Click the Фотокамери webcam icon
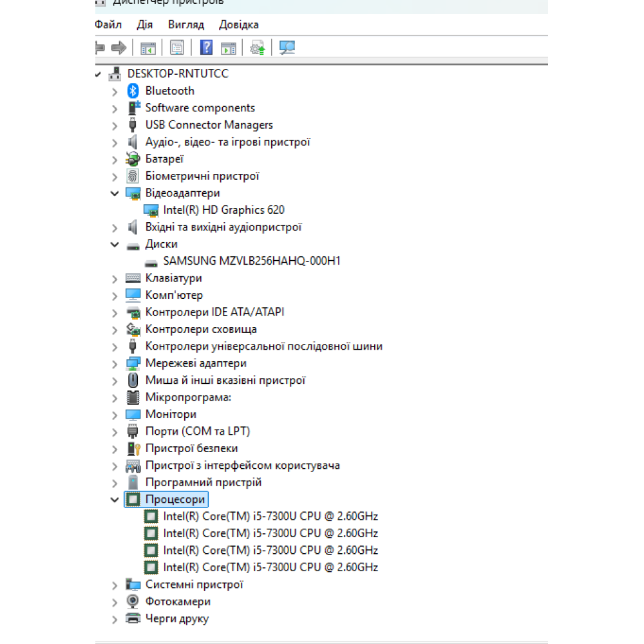 click(133, 601)
